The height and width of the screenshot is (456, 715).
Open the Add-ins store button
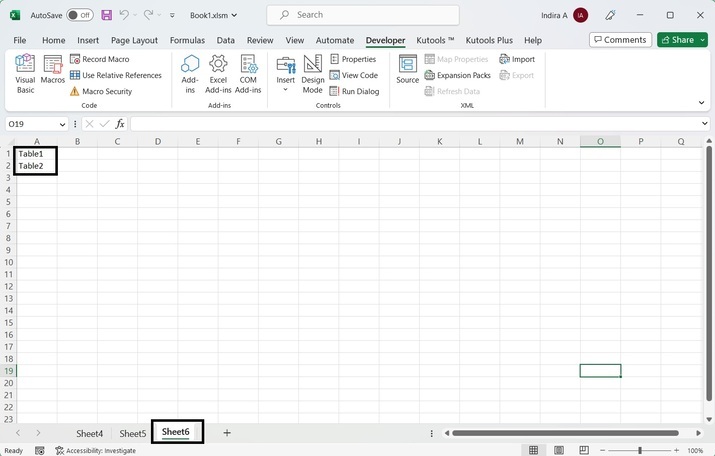(190, 74)
